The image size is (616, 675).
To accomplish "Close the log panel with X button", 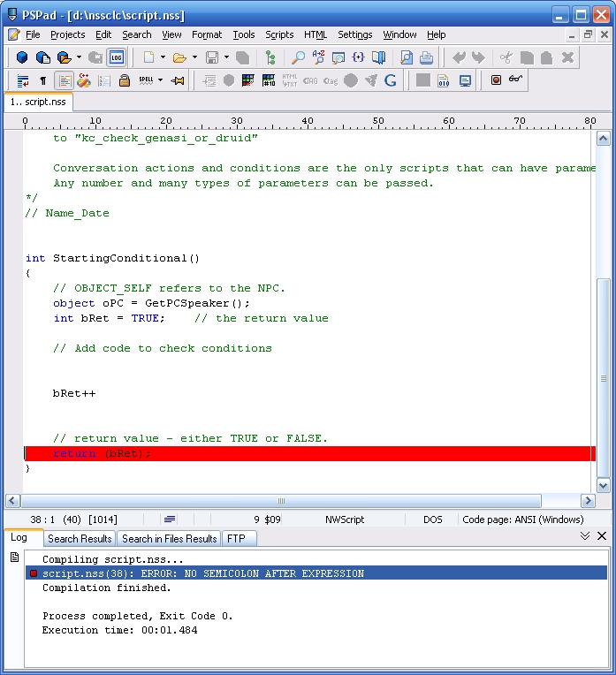I will [x=602, y=536].
